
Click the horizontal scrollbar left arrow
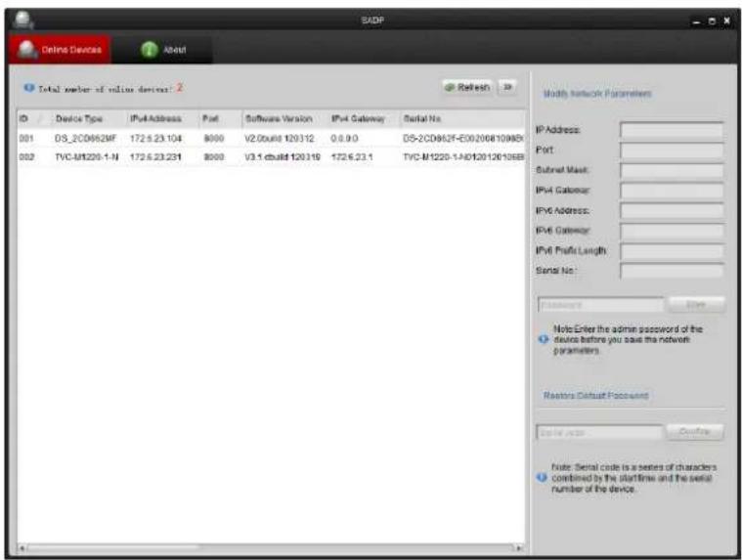[22, 548]
